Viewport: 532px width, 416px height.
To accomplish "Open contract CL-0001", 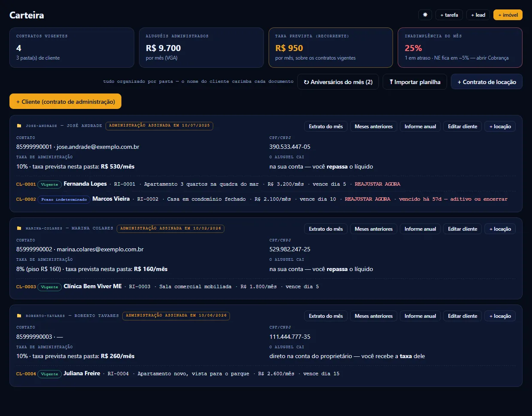I will (26, 184).
